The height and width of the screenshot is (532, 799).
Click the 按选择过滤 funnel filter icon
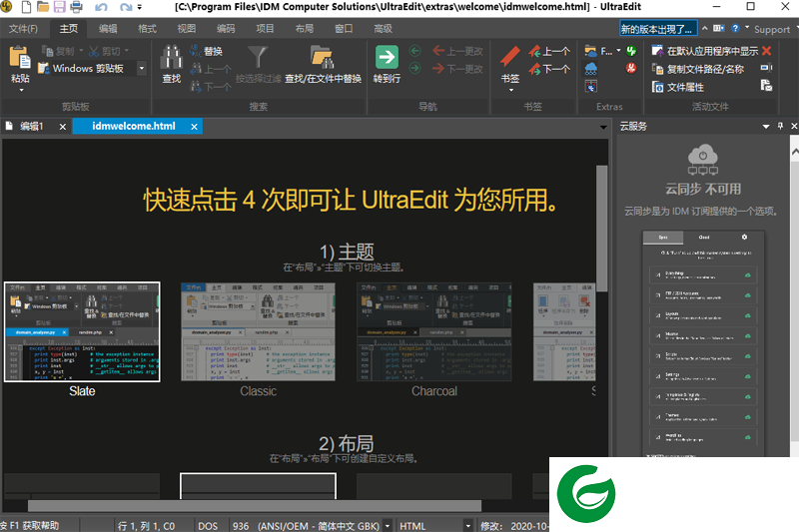[258, 57]
